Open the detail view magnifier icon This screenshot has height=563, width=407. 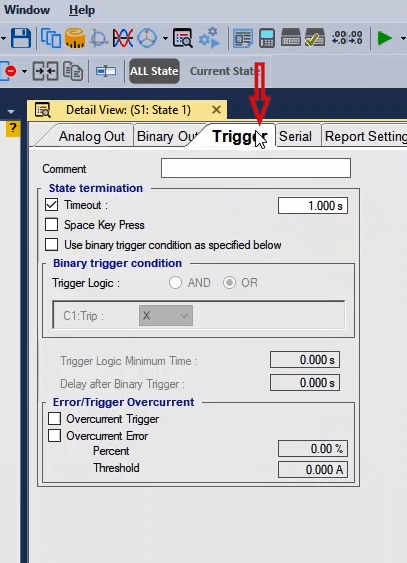tap(183, 38)
